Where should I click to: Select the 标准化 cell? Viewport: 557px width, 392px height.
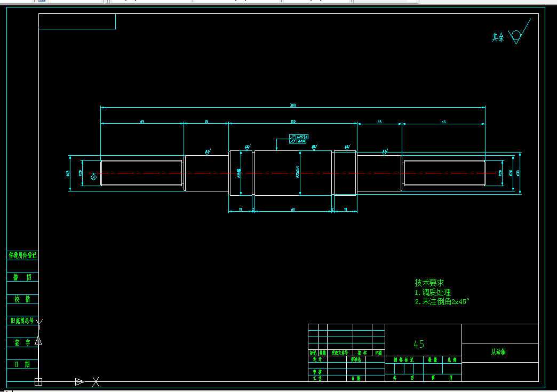tap(356, 359)
